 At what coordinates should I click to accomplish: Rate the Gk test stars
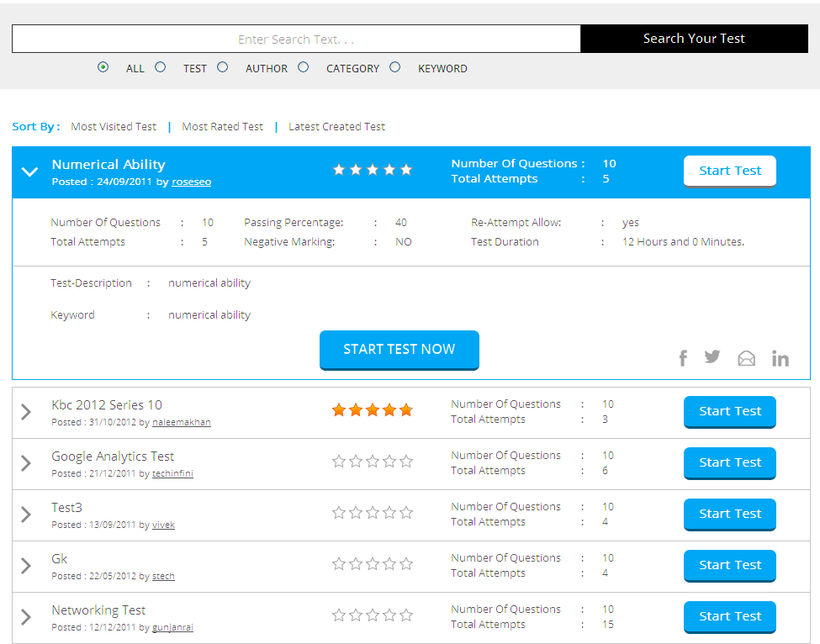point(373,564)
